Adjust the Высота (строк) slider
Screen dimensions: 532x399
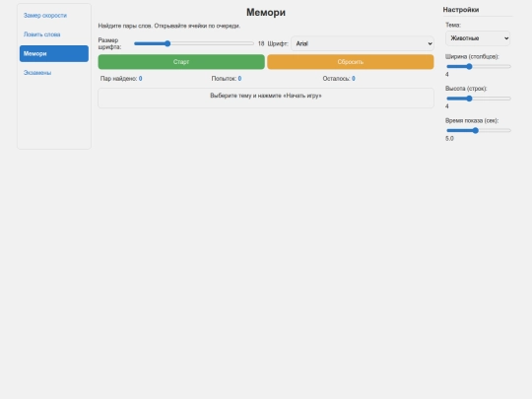[479, 99]
